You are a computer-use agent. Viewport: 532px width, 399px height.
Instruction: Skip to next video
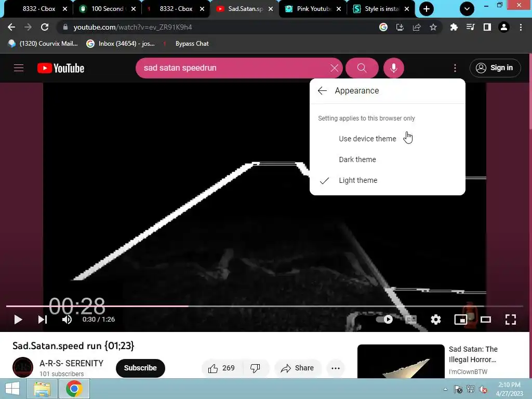[x=43, y=320]
